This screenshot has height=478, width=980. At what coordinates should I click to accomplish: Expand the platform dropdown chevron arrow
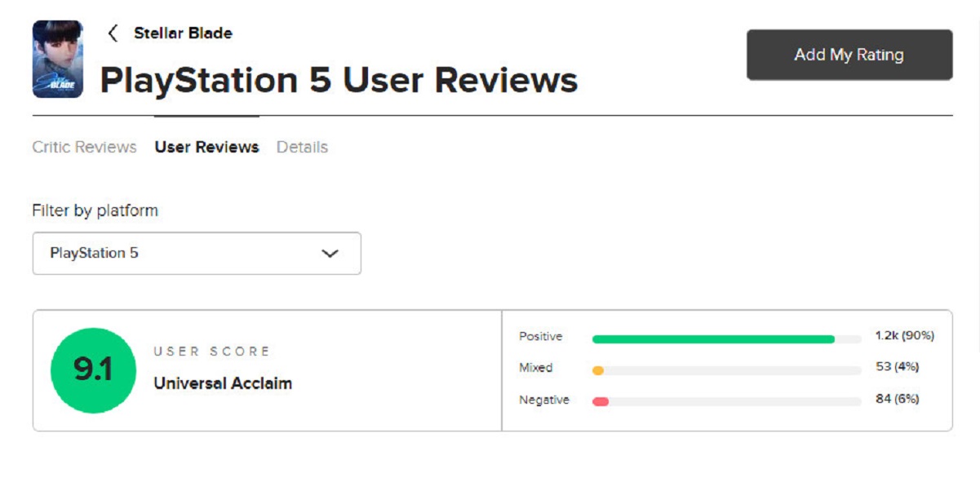coord(330,254)
